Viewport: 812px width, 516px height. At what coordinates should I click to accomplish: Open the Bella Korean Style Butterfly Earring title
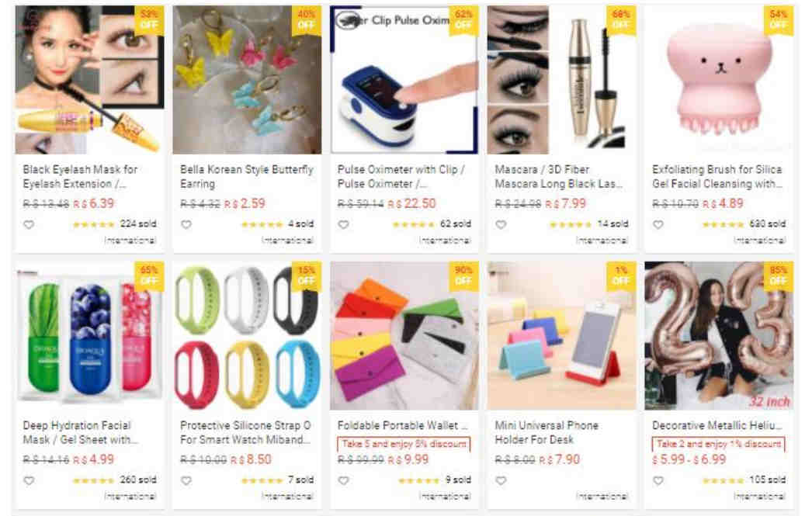(x=247, y=176)
